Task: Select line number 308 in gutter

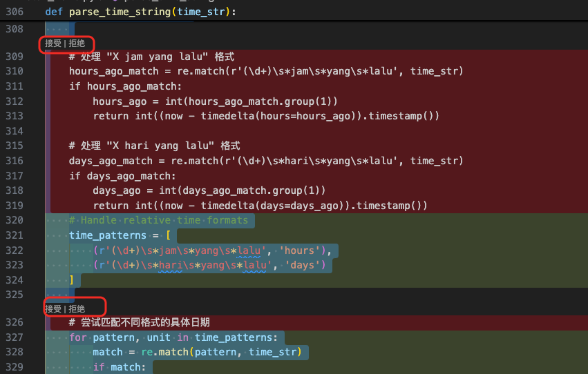Action: [x=15, y=29]
